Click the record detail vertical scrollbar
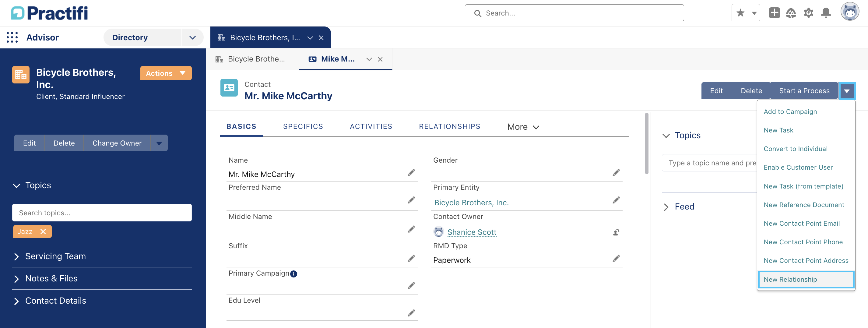 pos(646,144)
